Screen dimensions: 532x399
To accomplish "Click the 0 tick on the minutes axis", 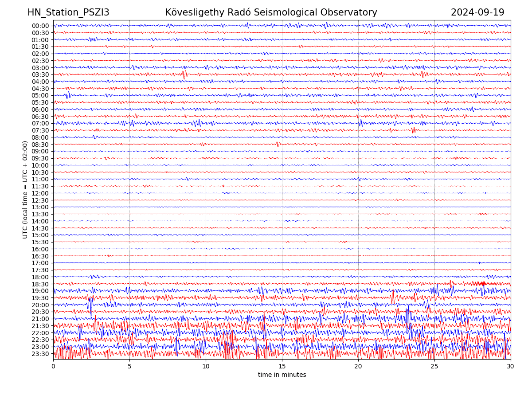I will [53, 366].
